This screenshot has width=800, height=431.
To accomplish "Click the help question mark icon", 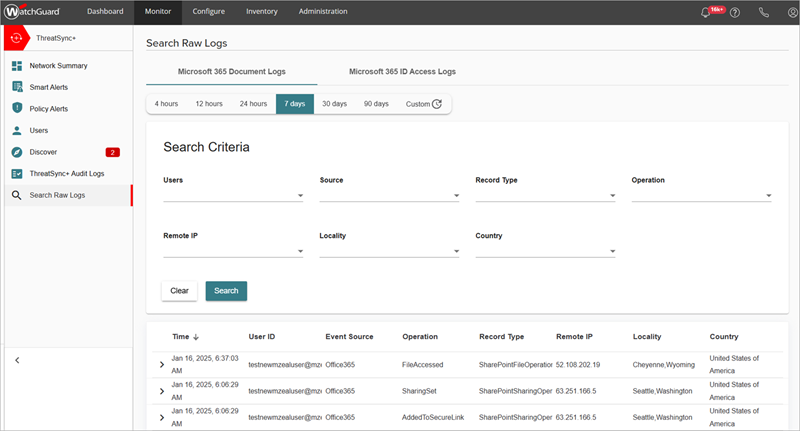I will [x=735, y=12].
